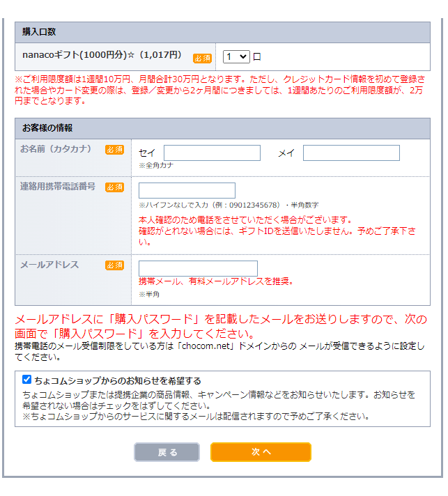
Task: Click the 連絡用携帯電話番号 field label
Action: [x=58, y=187]
